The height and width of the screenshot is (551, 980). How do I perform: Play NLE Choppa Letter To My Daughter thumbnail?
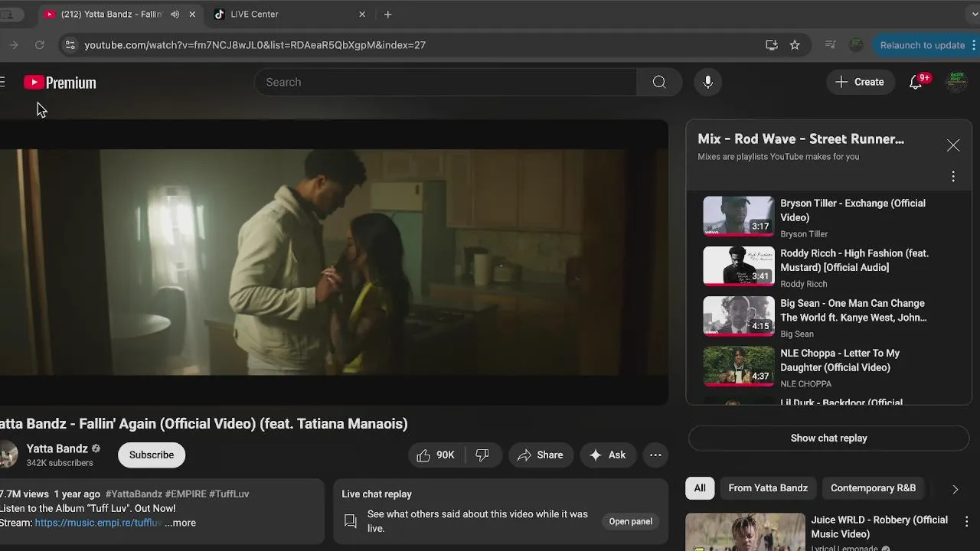739,366
